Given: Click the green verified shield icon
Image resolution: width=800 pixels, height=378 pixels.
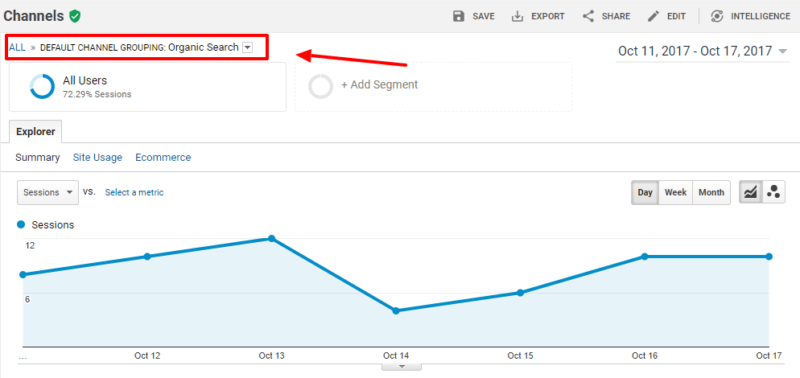Looking at the screenshot, I should (x=75, y=16).
